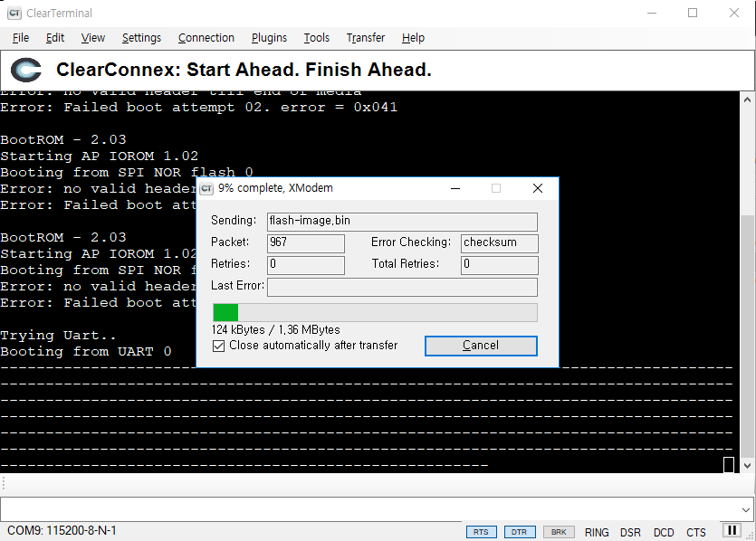
Task: Click COM9: 115200-8-N-1 port status
Action: (62, 531)
